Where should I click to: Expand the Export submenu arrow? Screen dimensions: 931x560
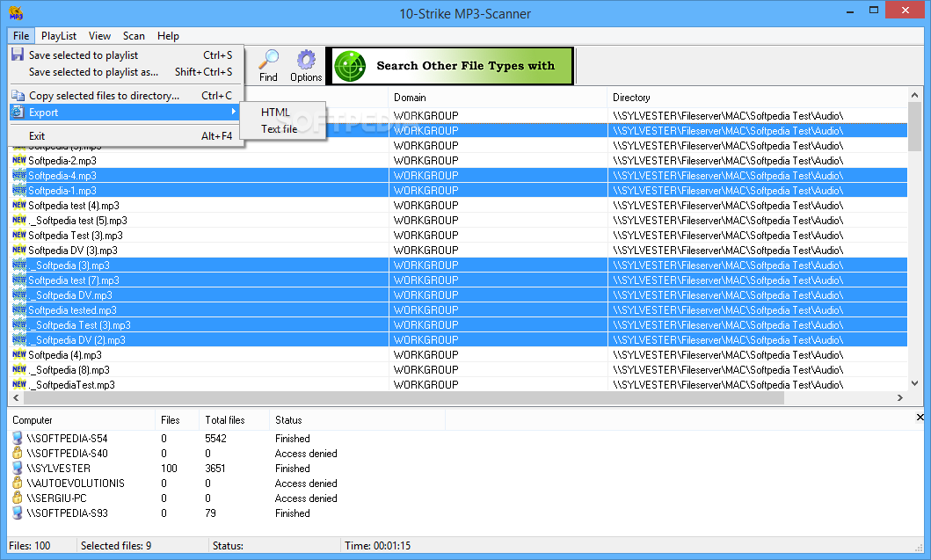click(234, 112)
